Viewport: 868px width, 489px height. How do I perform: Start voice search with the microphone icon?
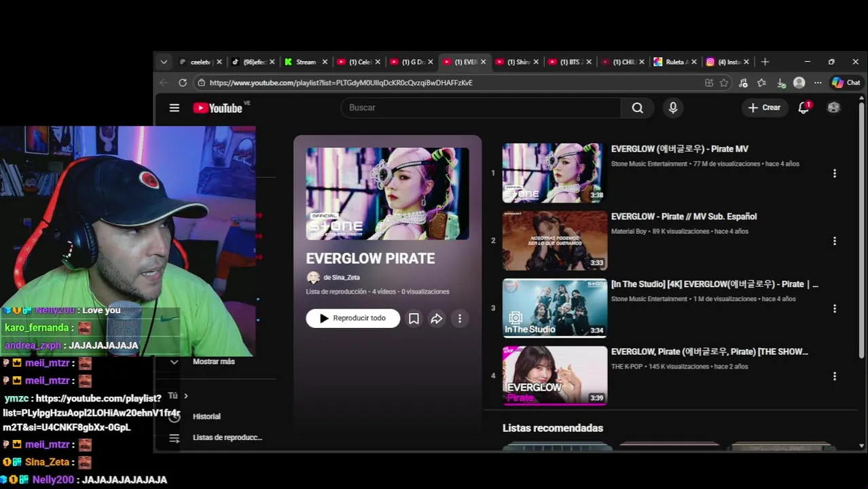pos(673,108)
